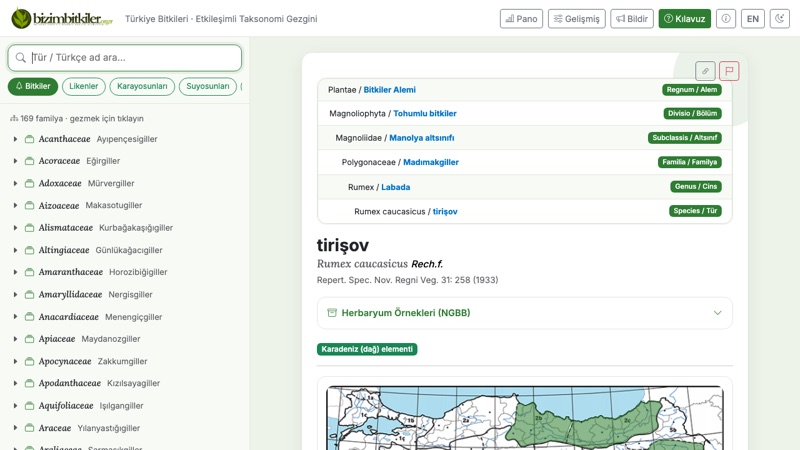Open the Tohumlu bitkiler link
This screenshot has height=450, width=800.
click(x=424, y=113)
